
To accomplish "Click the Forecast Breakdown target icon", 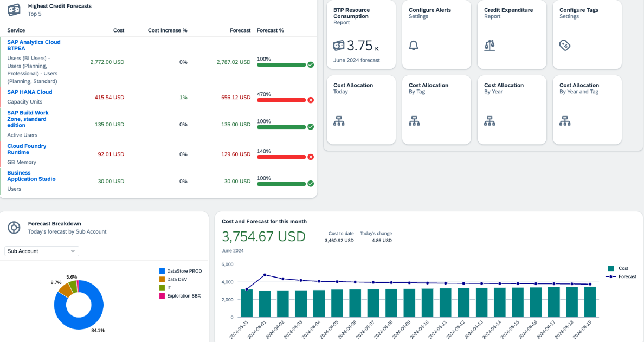I will pos(14,228).
